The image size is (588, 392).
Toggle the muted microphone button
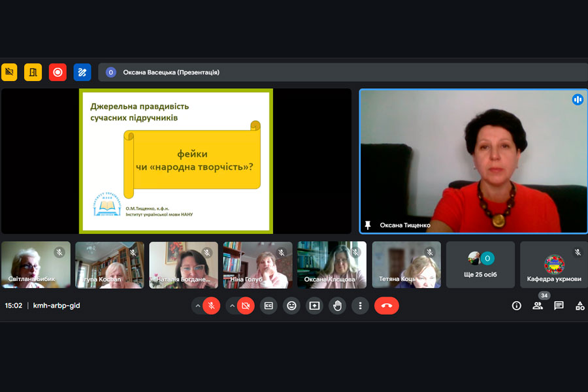212,306
